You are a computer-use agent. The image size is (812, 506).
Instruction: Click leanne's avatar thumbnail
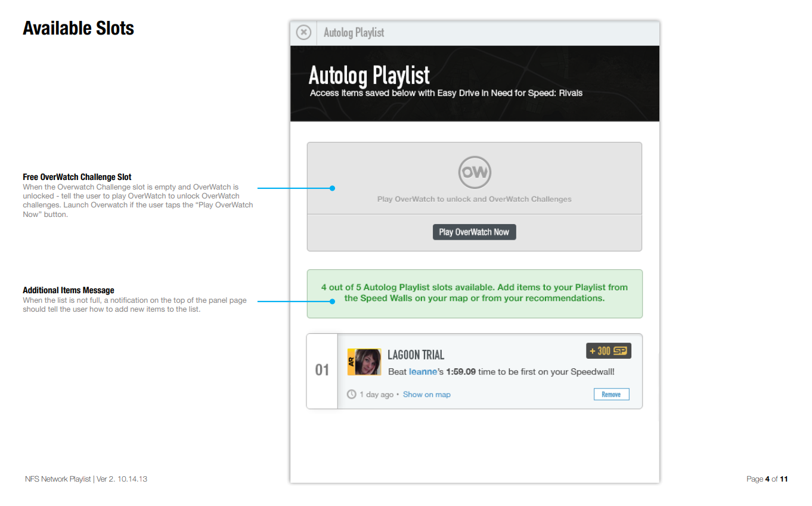(364, 362)
